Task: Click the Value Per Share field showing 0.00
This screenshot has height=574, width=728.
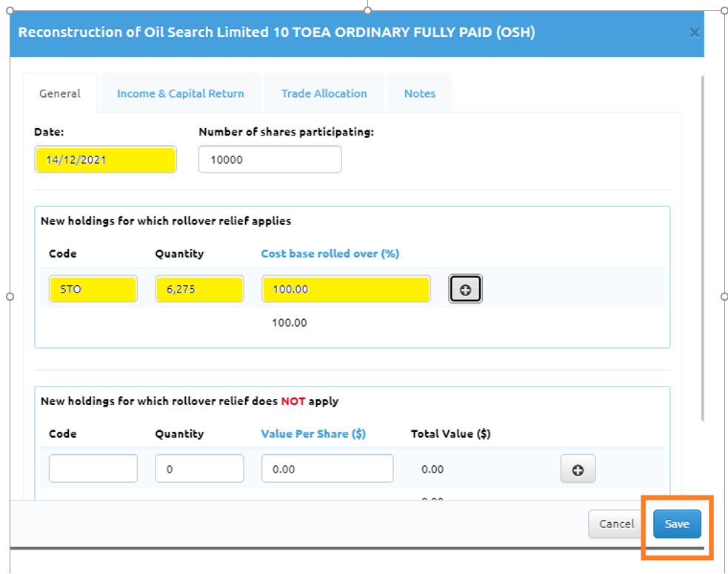Action: click(327, 469)
